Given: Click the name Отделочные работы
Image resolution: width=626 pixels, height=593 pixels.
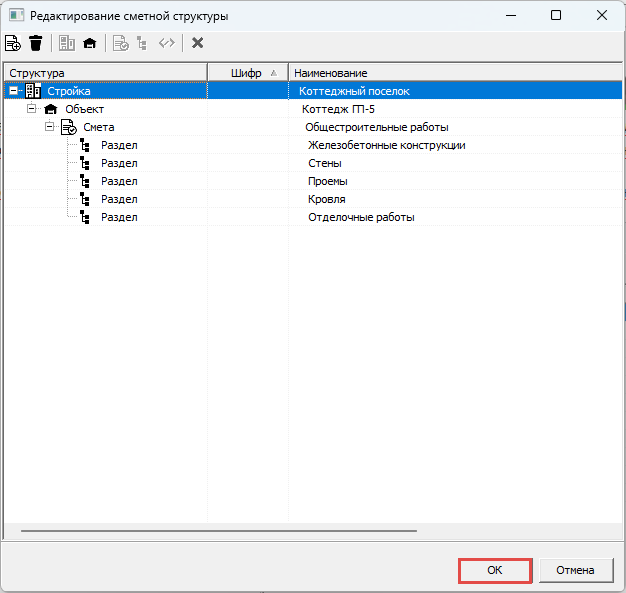Looking at the screenshot, I should pos(361,217).
